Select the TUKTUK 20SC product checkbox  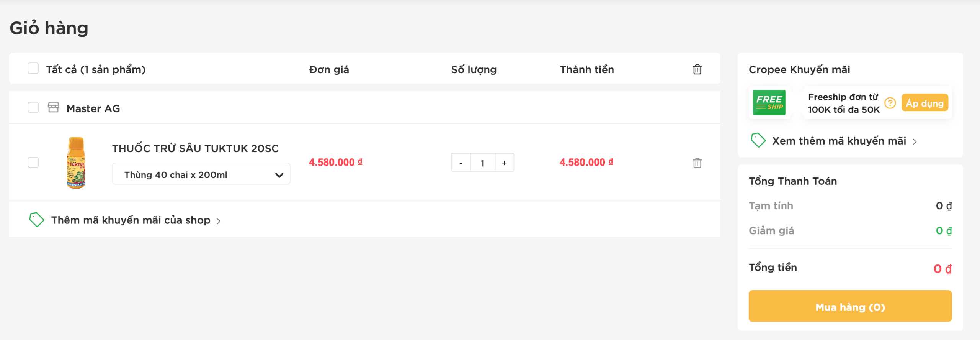[x=33, y=162]
